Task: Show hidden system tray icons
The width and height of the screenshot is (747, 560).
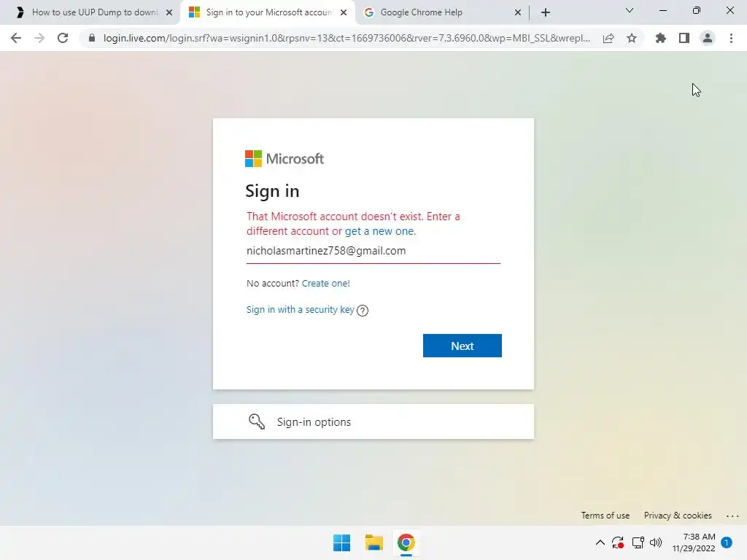Action: point(600,542)
